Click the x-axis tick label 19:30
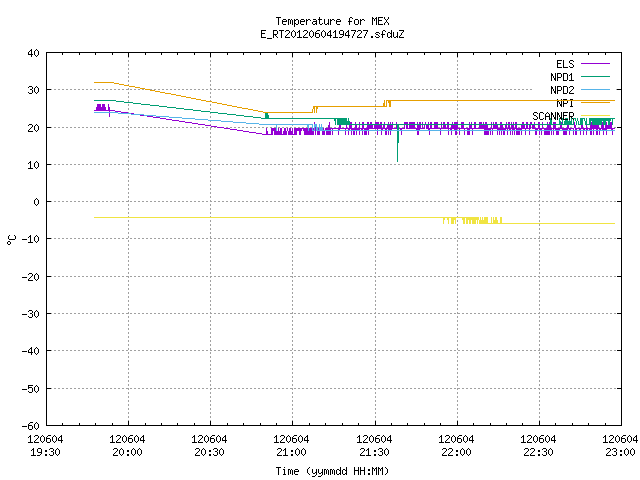The image size is (640, 480). (x=45, y=452)
